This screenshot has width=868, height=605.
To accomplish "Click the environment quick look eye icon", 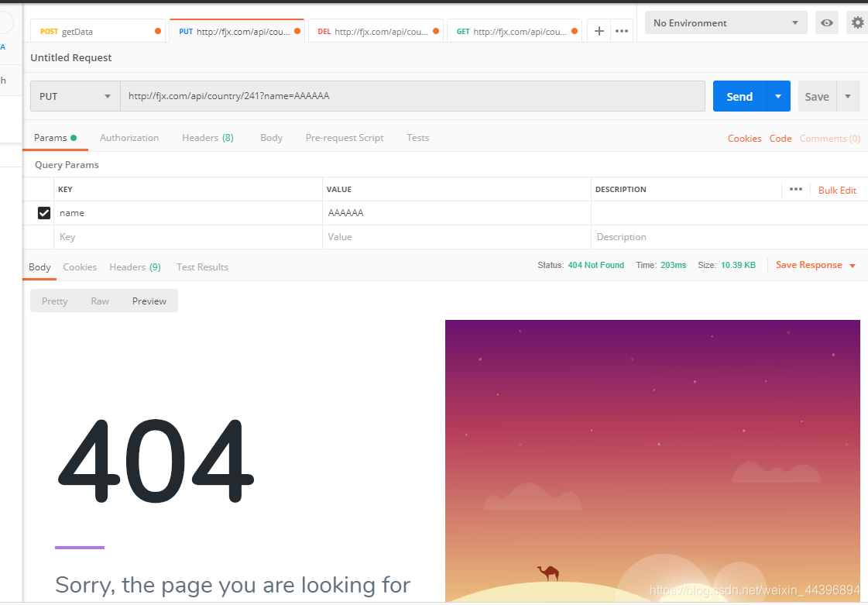I will (x=826, y=22).
